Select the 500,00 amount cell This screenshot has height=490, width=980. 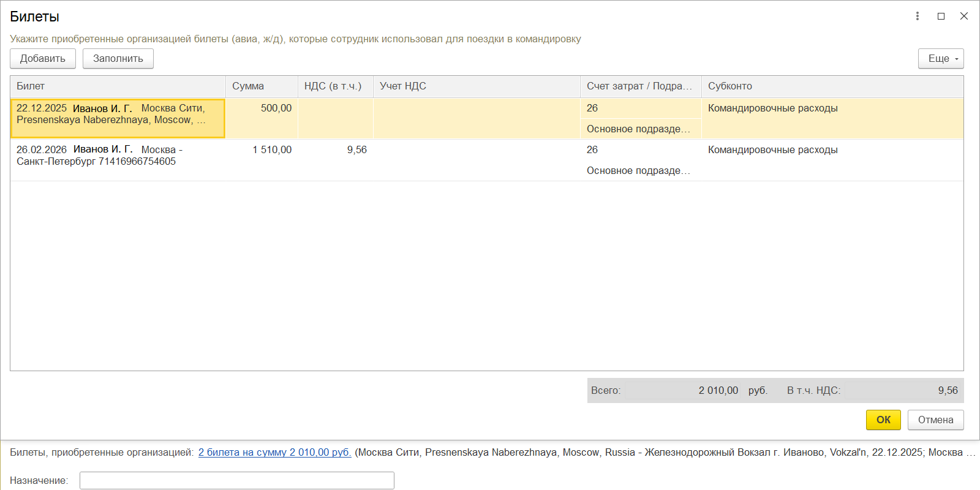point(262,109)
